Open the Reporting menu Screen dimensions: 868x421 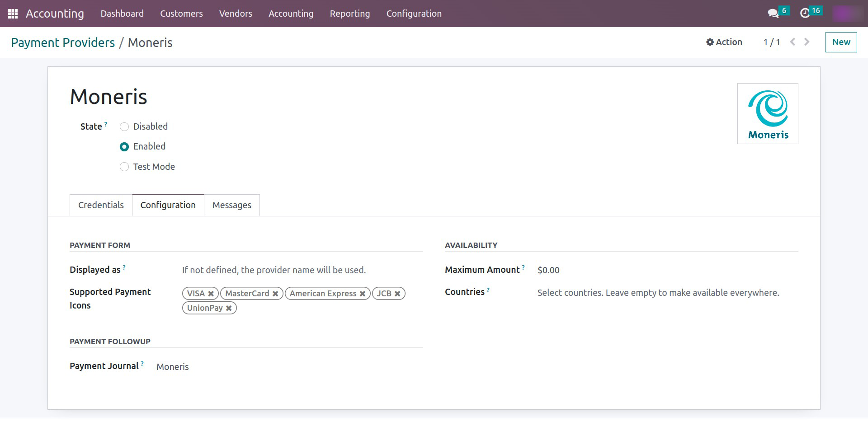click(x=350, y=14)
